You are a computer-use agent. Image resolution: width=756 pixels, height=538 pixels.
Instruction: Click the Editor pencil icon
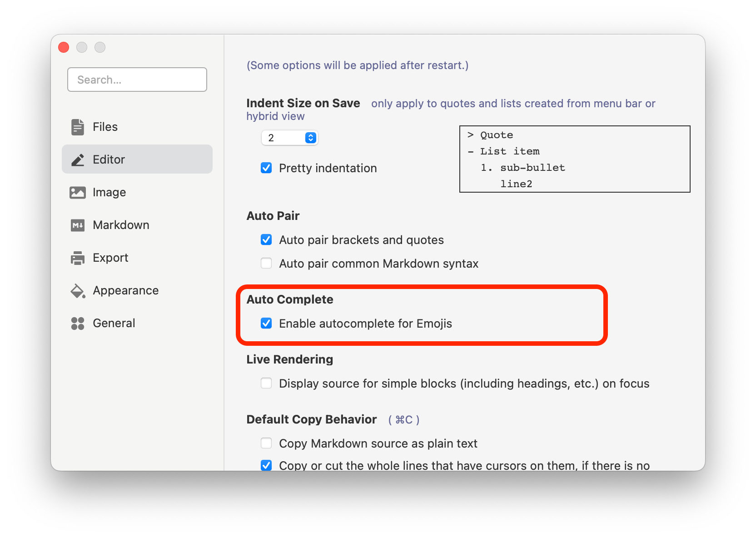tap(78, 160)
